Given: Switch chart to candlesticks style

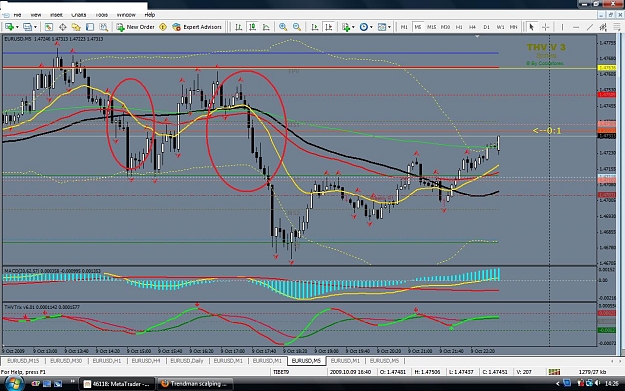Looking at the screenshot, I should pos(252,27).
